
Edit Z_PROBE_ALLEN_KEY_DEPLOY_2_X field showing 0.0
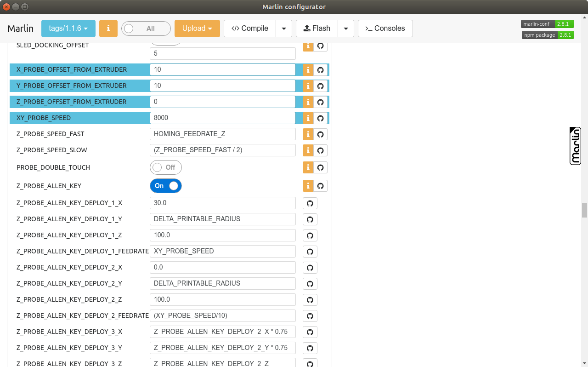pyautogui.click(x=223, y=267)
